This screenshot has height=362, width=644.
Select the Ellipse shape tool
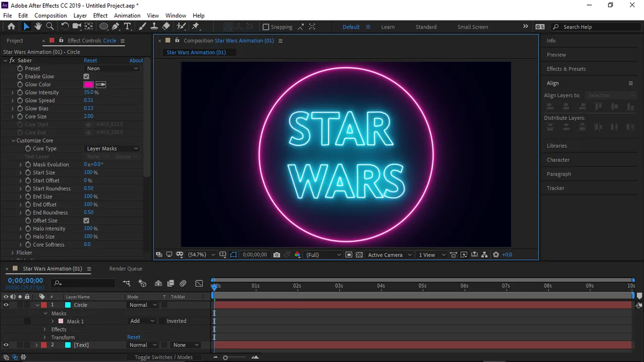tap(104, 27)
